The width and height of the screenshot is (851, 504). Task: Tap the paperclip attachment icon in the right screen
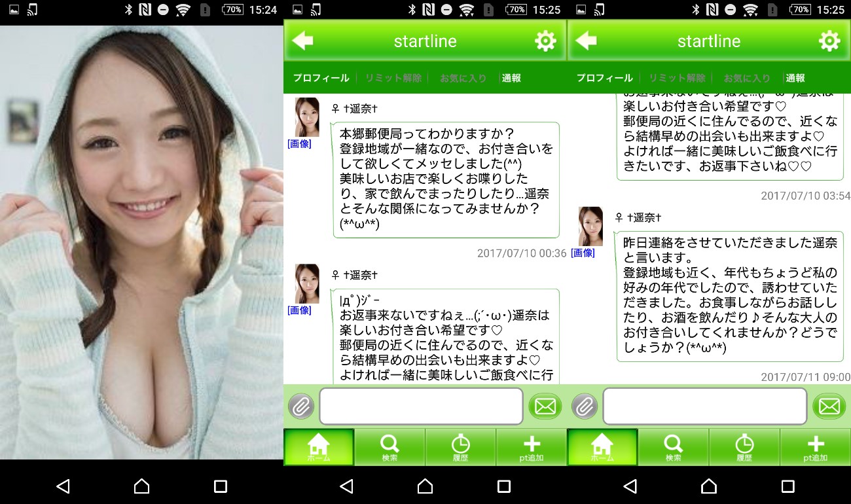pos(584,407)
